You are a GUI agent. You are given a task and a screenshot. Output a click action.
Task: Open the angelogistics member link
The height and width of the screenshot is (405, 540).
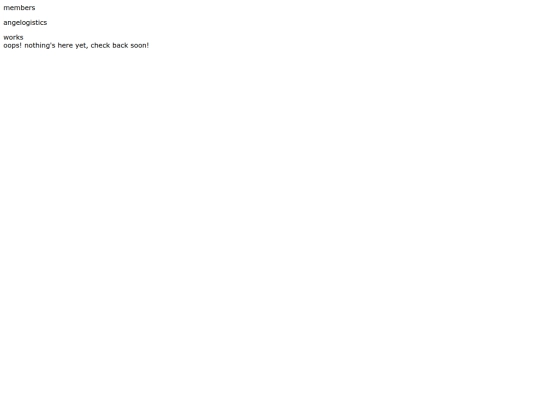(x=25, y=23)
